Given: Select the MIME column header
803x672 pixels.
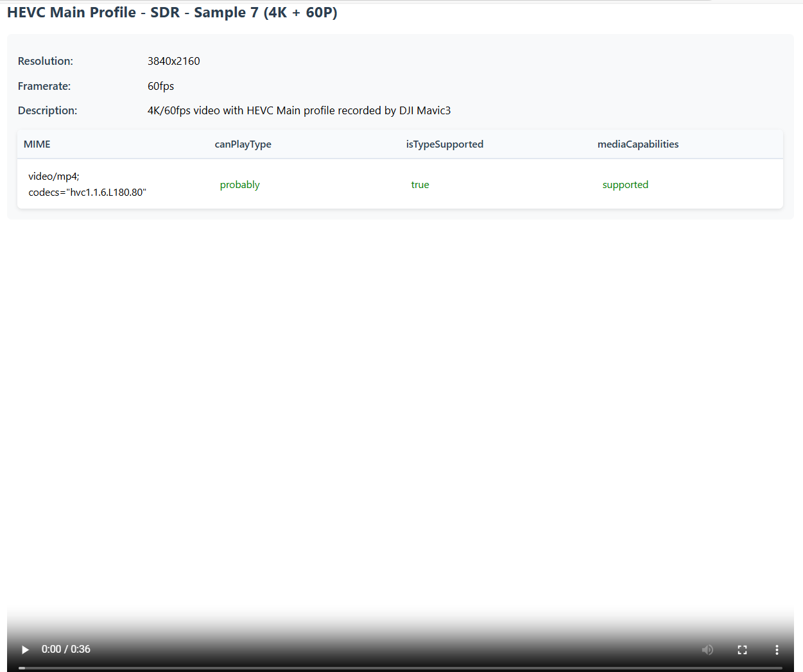Looking at the screenshot, I should point(37,144).
